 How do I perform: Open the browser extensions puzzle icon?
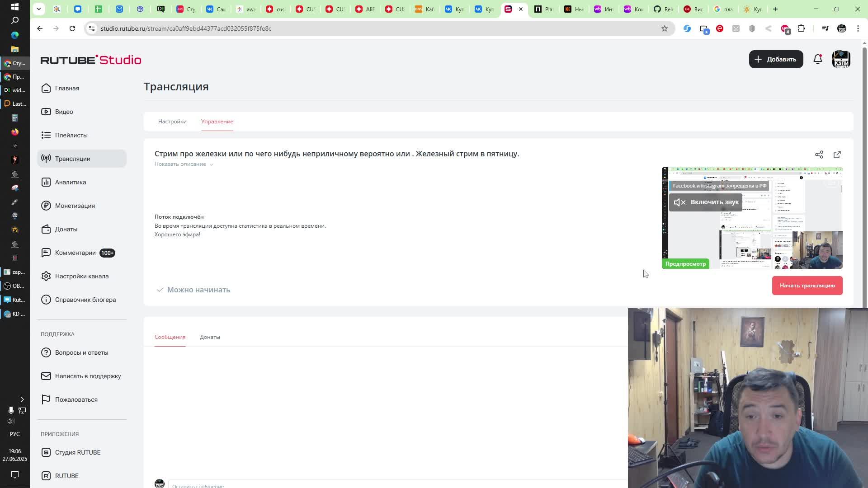click(801, 28)
